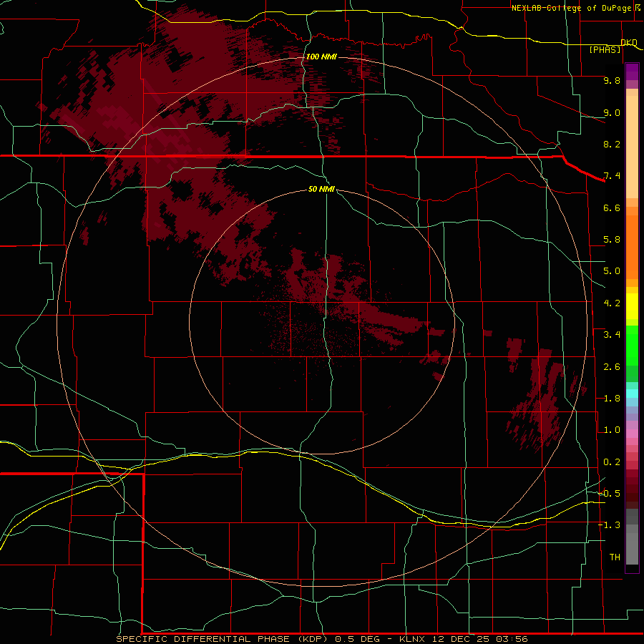644x644 pixels.
Task: Click the 1.0 value on the scale
Action: (x=612, y=430)
